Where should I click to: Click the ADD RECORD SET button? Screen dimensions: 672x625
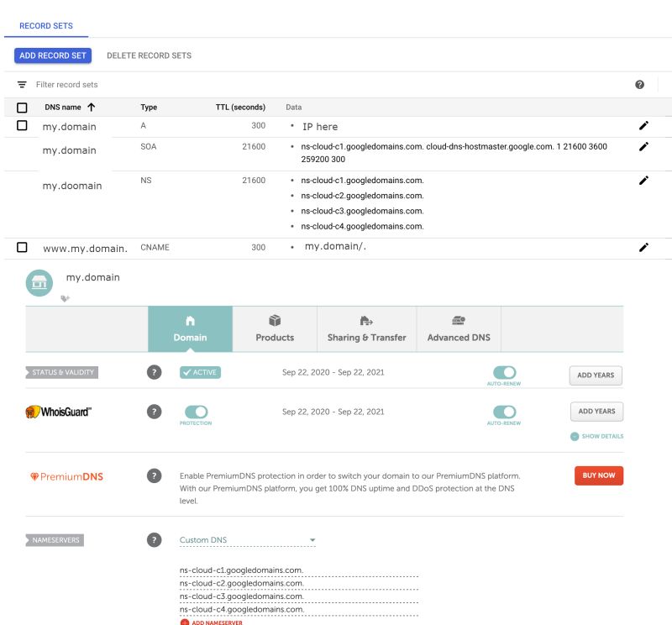(x=52, y=55)
